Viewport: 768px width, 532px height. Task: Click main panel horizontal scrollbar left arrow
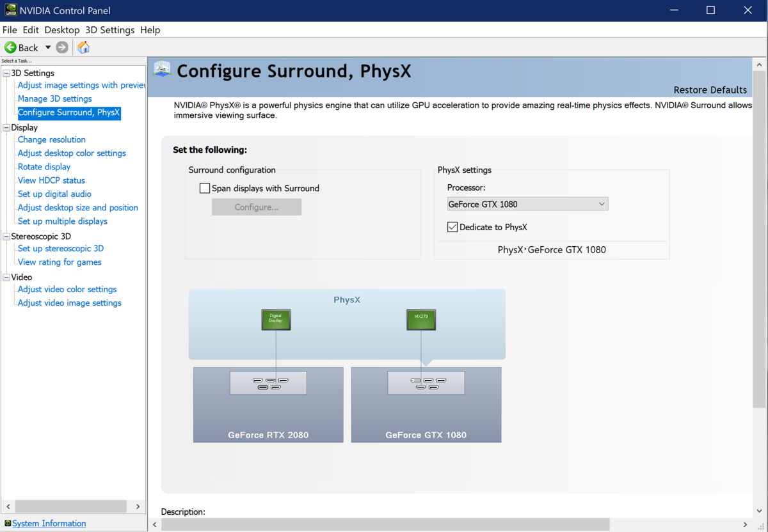pyautogui.click(x=155, y=524)
